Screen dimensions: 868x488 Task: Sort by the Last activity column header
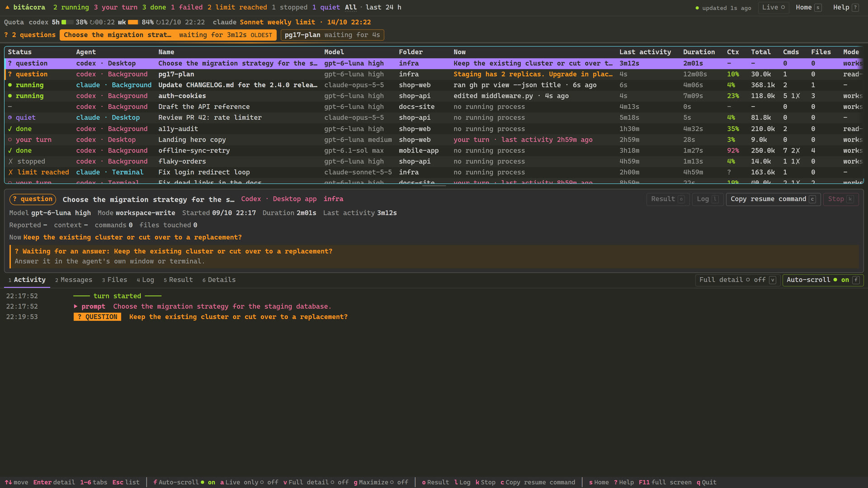(645, 52)
